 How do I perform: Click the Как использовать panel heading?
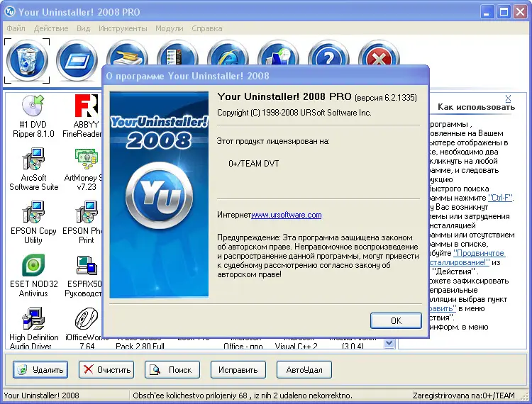pyautogui.click(x=476, y=107)
